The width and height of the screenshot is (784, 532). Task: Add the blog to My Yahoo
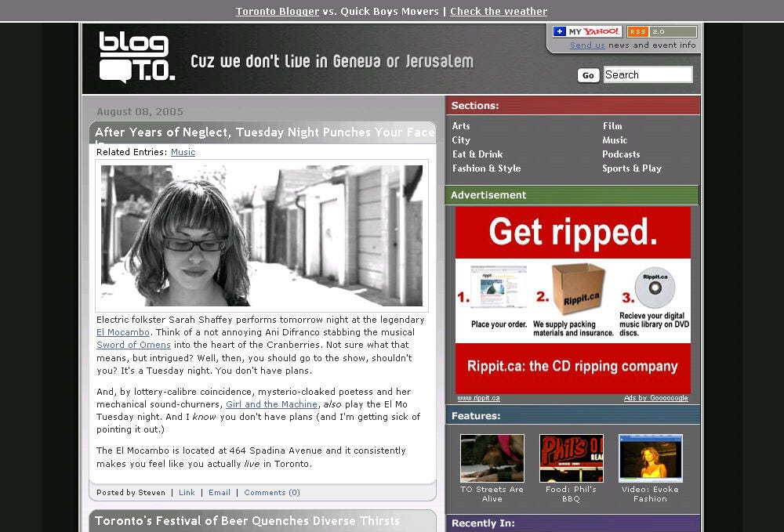[x=587, y=31]
